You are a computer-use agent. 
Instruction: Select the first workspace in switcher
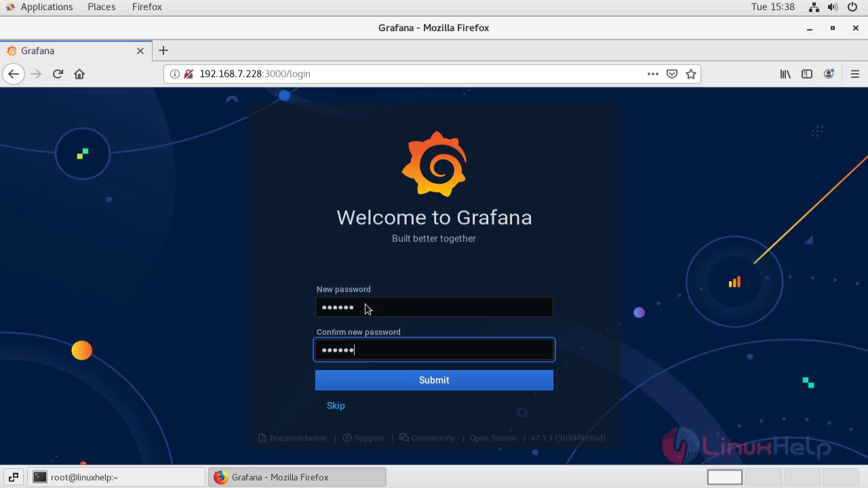click(x=725, y=477)
